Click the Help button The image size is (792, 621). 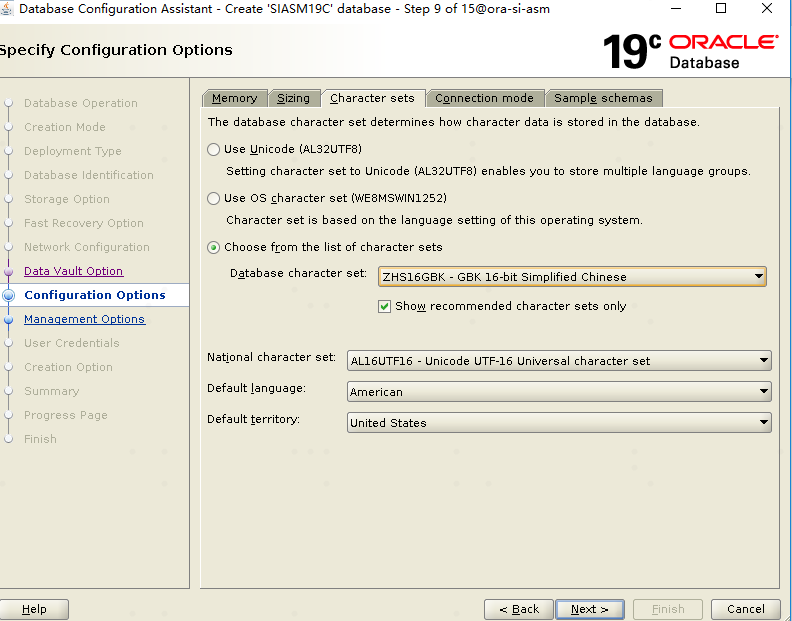tap(34, 609)
